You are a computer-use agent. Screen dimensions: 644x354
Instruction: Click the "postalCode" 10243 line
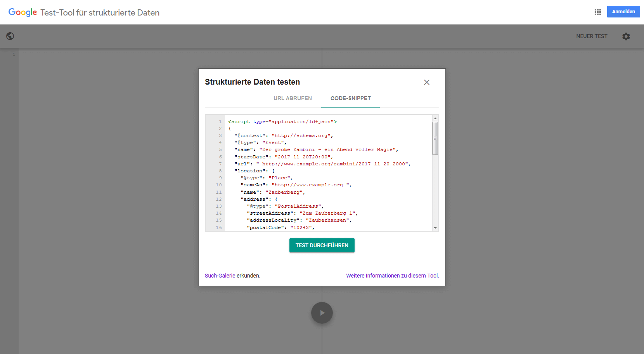280,227
